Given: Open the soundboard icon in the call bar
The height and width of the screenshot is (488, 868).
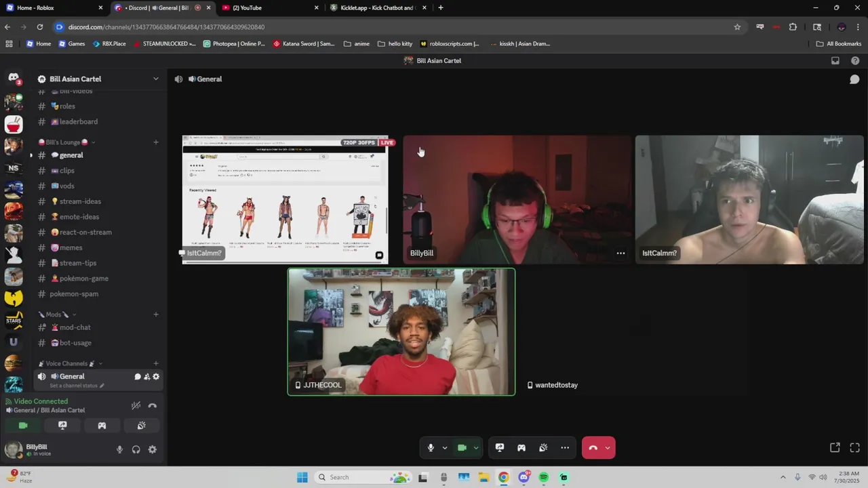Looking at the screenshot, I should (x=543, y=447).
